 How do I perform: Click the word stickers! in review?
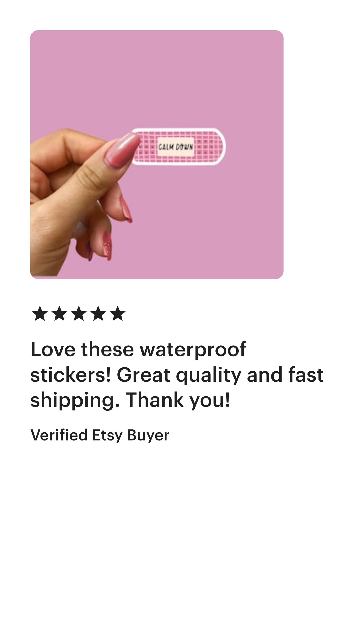pyautogui.click(x=71, y=375)
